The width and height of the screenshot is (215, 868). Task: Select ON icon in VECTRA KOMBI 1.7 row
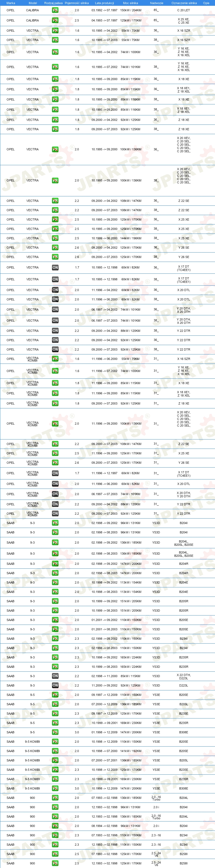tap(55, 473)
